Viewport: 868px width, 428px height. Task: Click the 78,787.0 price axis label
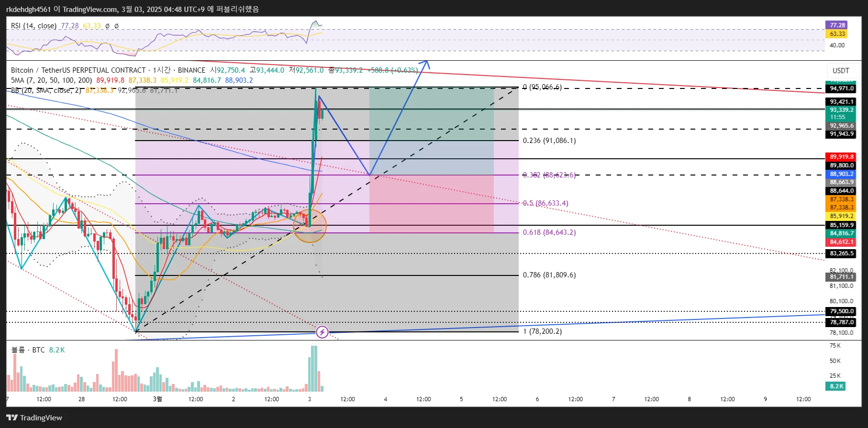pos(841,322)
